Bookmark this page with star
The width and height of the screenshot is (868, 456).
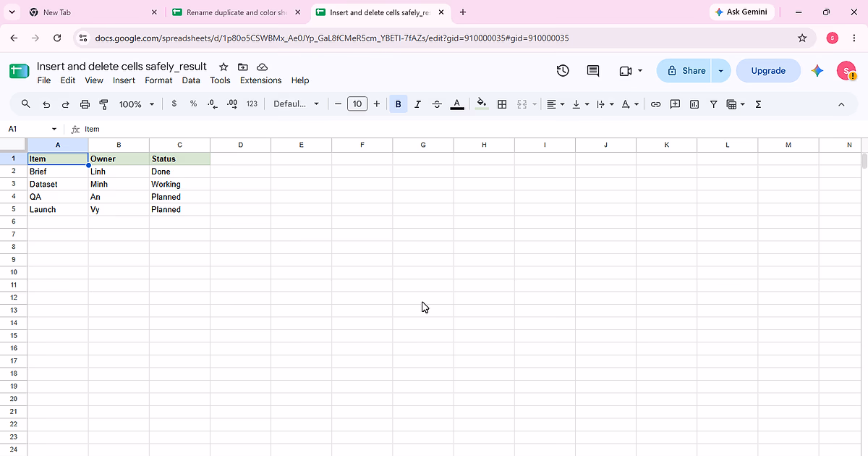[801, 38]
